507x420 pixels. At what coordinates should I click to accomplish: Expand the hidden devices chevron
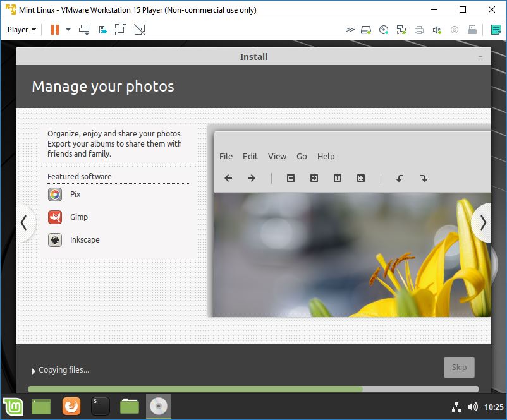pyautogui.click(x=350, y=30)
